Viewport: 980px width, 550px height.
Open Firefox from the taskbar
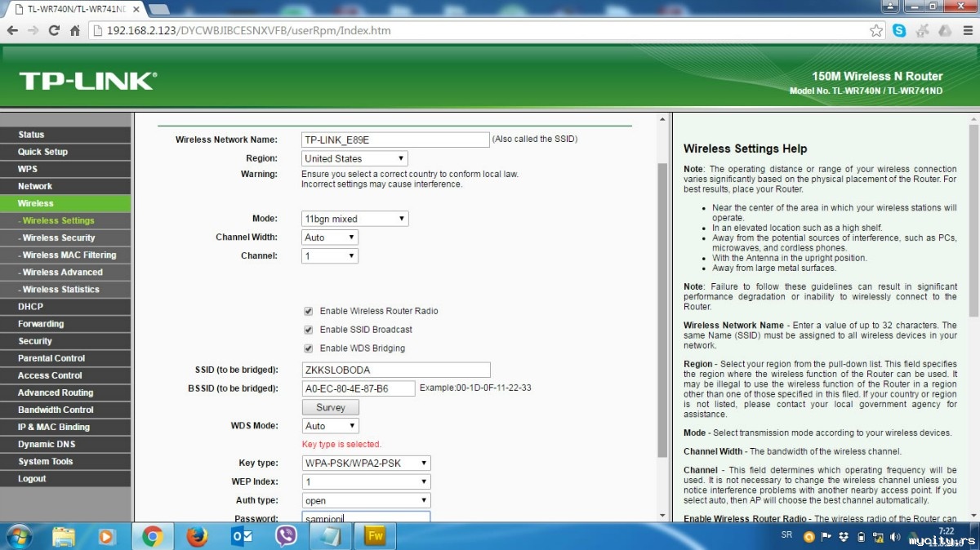tap(197, 536)
